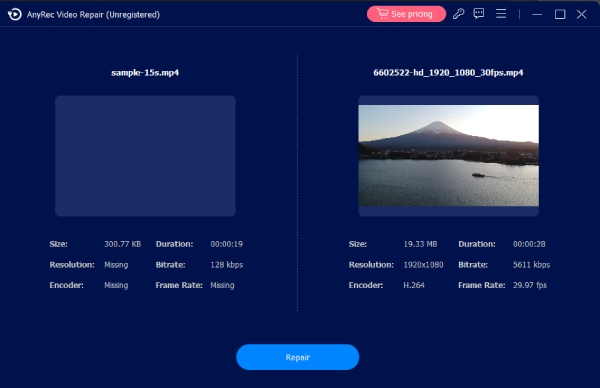Click the AnyRec app logo icon
This screenshot has height=388, width=600.
(x=15, y=15)
